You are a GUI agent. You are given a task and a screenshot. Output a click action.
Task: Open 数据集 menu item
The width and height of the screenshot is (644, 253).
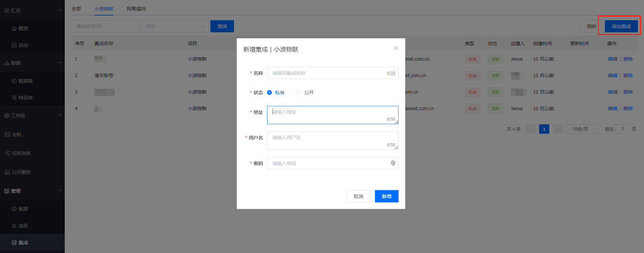pyautogui.click(x=32, y=81)
